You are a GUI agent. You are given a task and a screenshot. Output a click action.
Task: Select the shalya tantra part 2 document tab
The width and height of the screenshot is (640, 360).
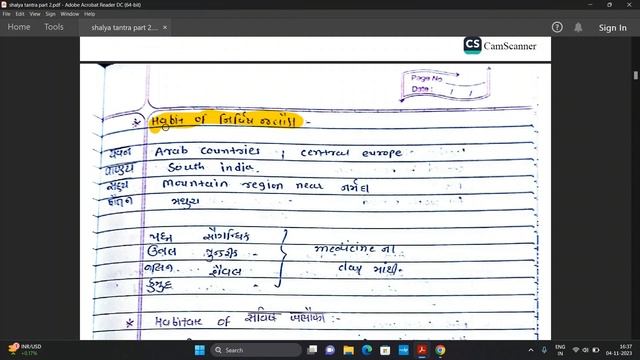point(124,28)
